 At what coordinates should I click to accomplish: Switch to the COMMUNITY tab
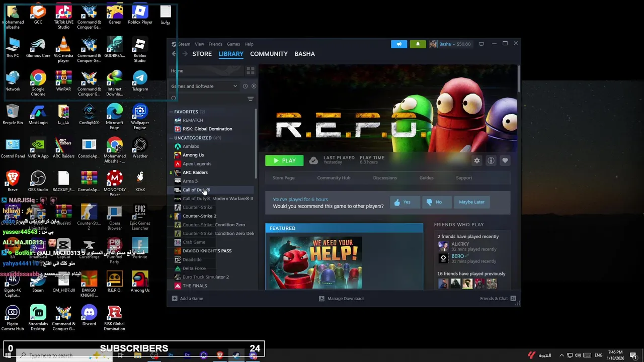click(x=269, y=54)
